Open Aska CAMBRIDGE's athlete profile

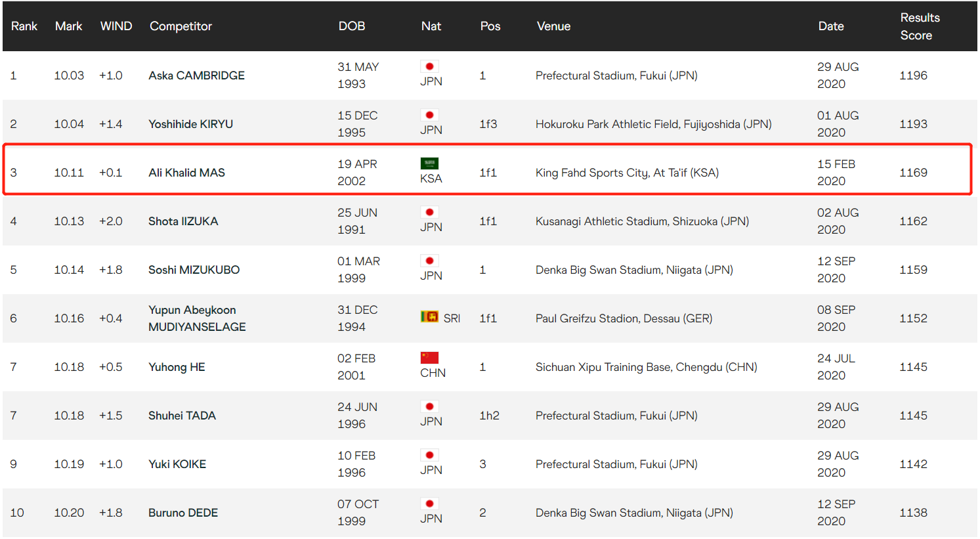click(196, 75)
